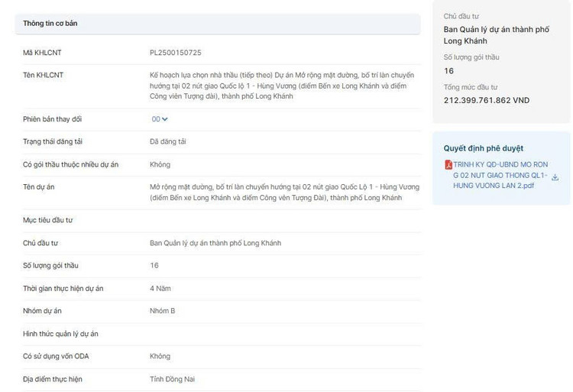Click the Mục tiêu đầu tư row label
Screen dimensions: 573x392
coord(48,220)
